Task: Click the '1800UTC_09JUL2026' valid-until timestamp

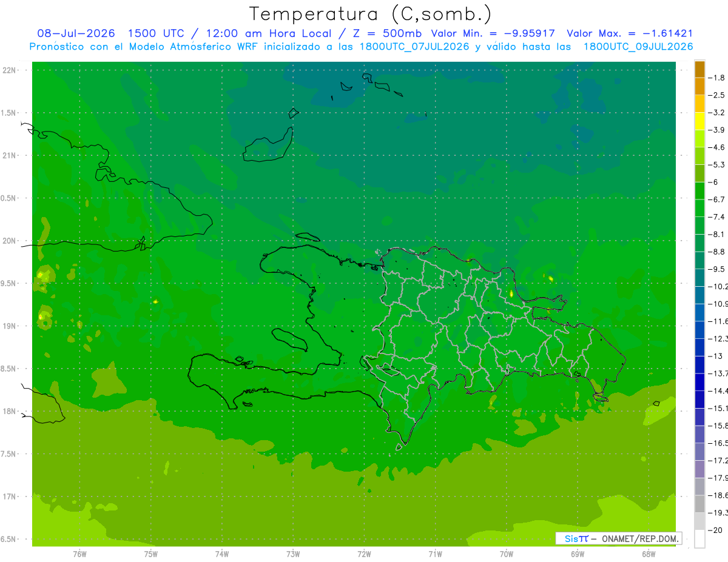Action: 638,46
